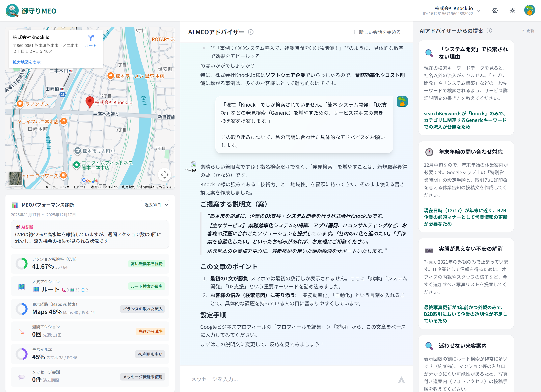
Task: Open settings via the gear icon
Action: 495,10
